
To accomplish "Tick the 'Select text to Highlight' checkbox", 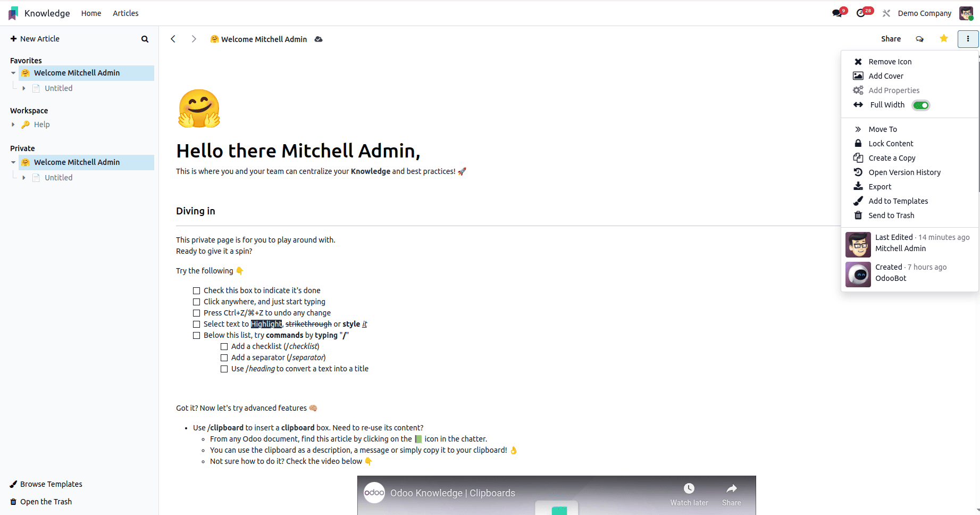I will pyautogui.click(x=197, y=324).
